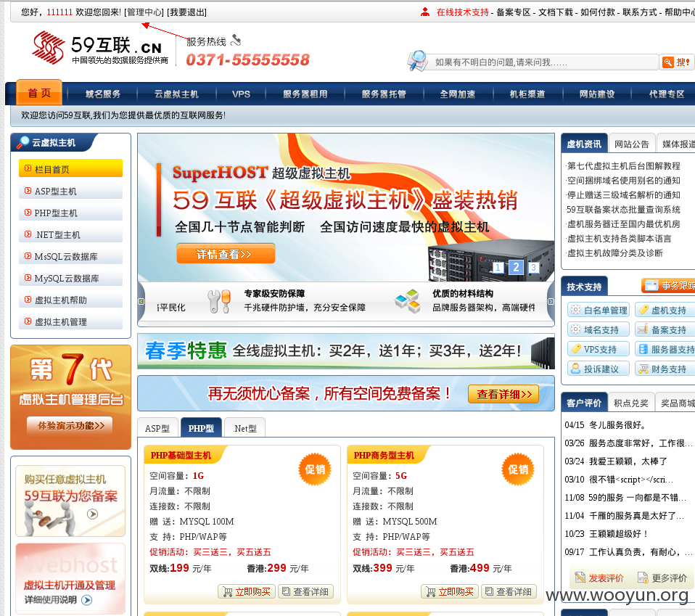
Task: Open 网站建设 navigation menu
Action: click(x=597, y=94)
